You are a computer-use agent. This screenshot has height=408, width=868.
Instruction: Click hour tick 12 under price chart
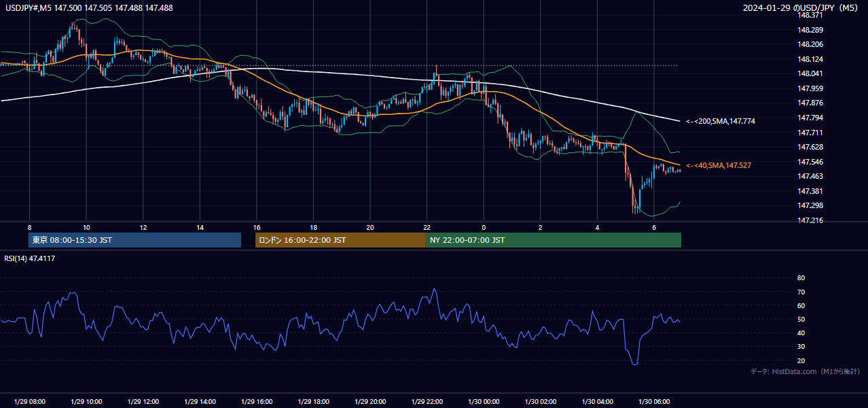[143, 227]
